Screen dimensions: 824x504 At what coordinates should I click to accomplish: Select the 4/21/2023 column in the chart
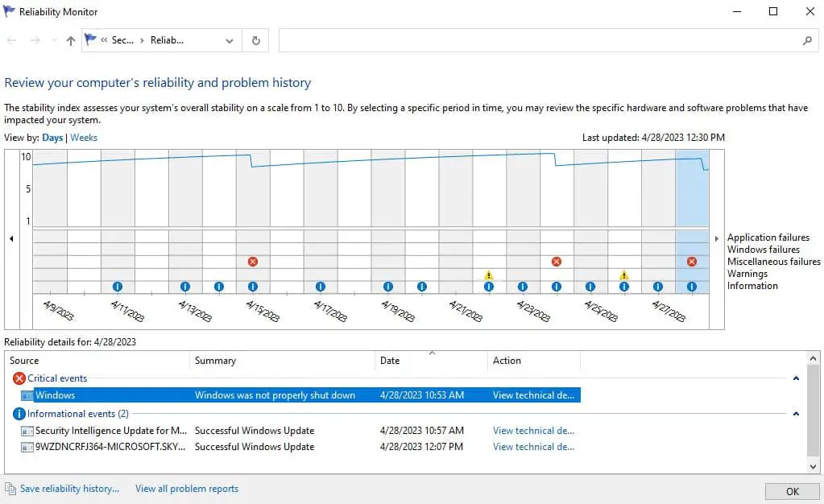pos(456,221)
